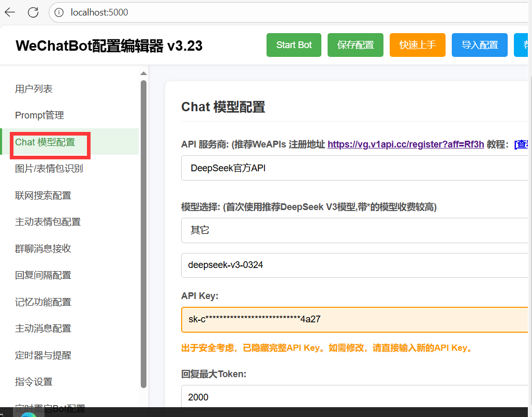Click the Start Bot button
Viewport: 532px width, 417px height.
pyautogui.click(x=294, y=45)
